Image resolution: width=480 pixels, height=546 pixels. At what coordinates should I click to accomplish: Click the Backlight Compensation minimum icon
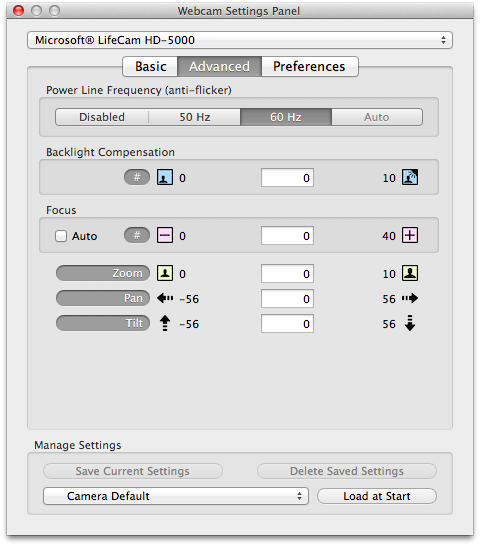point(165,177)
